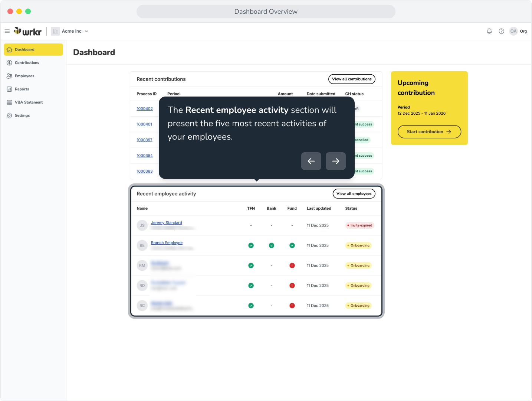Open contribution process 1000402
This screenshot has width=532, height=401.
point(145,109)
